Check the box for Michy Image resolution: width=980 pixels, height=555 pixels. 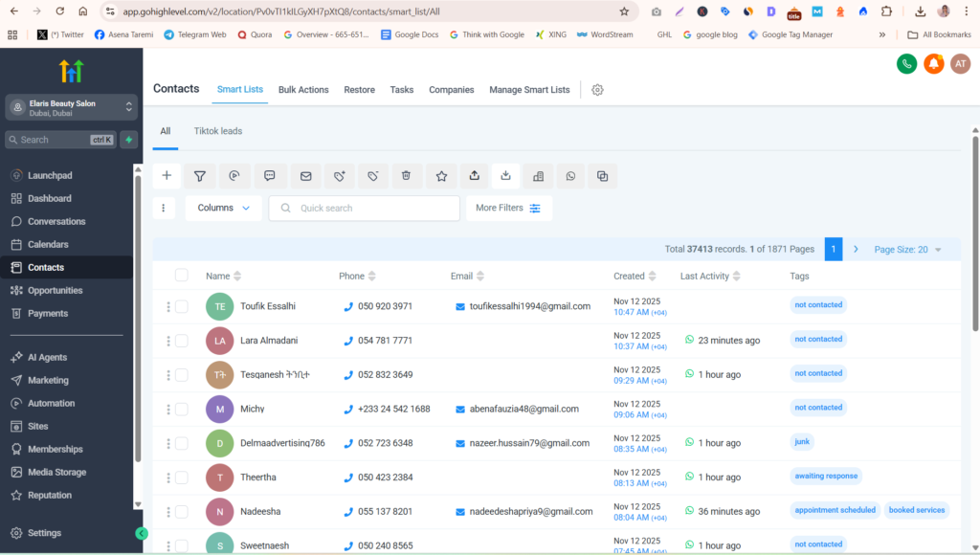pos(181,409)
